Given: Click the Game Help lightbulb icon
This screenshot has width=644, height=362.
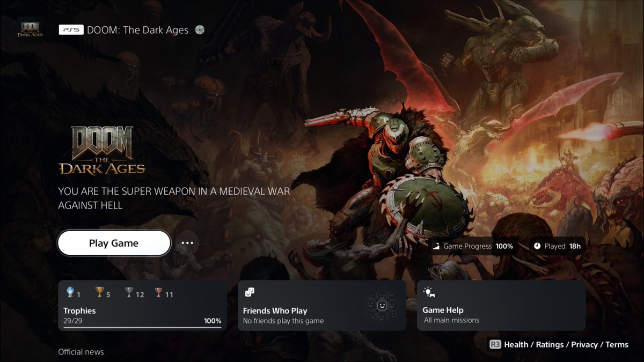Looking at the screenshot, I should click(429, 292).
